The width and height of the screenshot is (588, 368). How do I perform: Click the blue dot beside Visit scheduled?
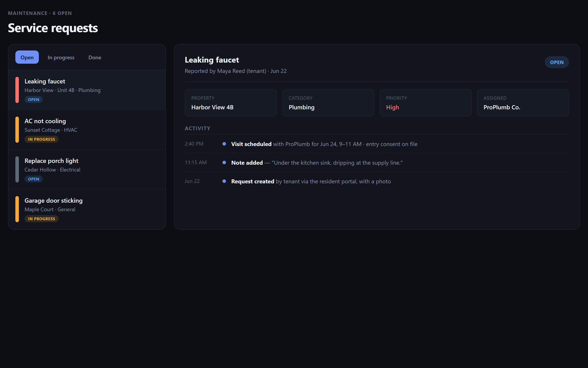(224, 144)
